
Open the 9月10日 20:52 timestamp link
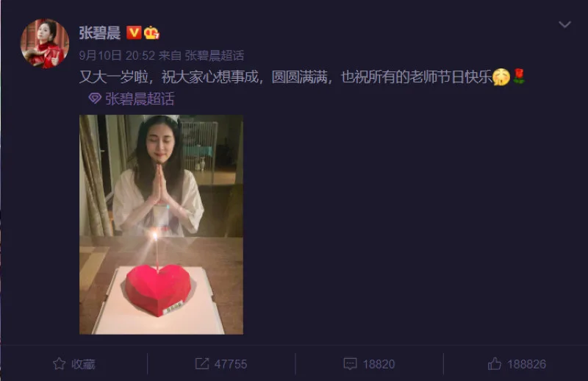pos(117,56)
